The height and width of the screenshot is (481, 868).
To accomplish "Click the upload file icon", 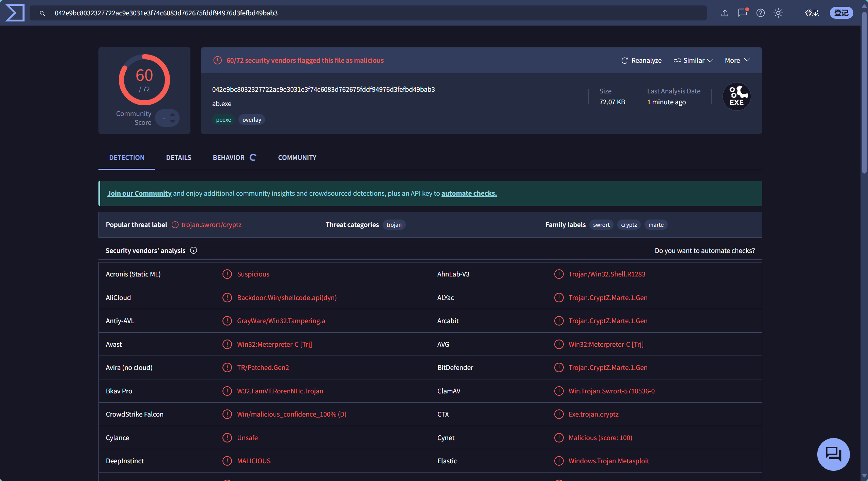I will [725, 13].
